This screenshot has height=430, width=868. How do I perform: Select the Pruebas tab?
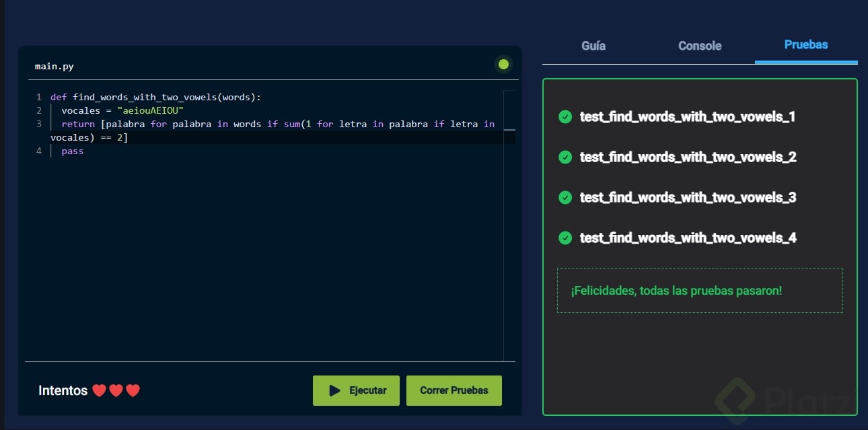806,44
